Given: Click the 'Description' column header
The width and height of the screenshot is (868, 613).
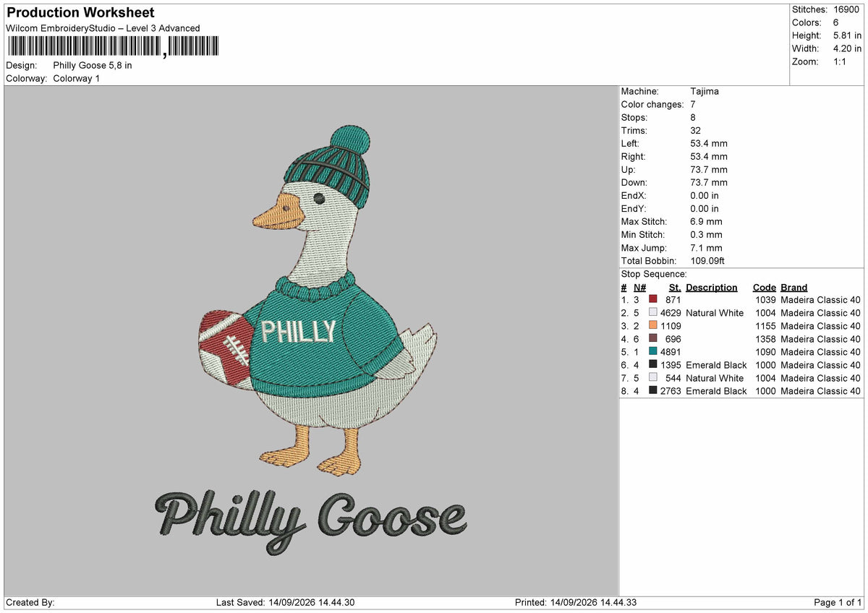Looking at the screenshot, I should [x=712, y=288].
